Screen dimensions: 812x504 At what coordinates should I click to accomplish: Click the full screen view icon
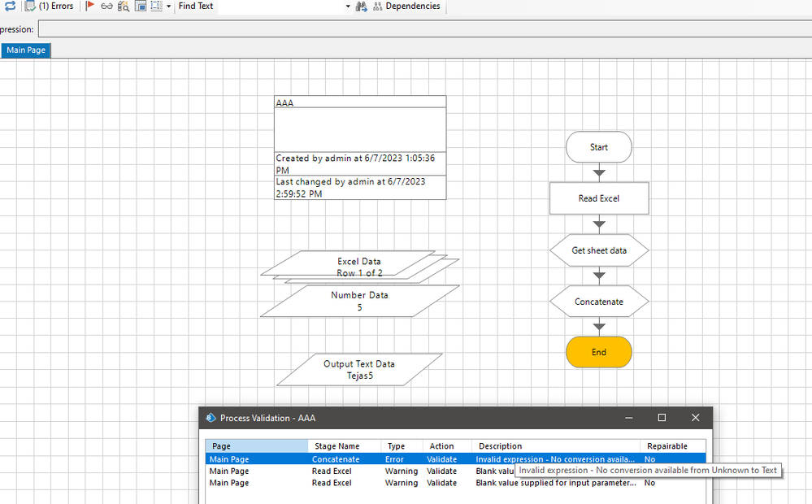(x=141, y=7)
